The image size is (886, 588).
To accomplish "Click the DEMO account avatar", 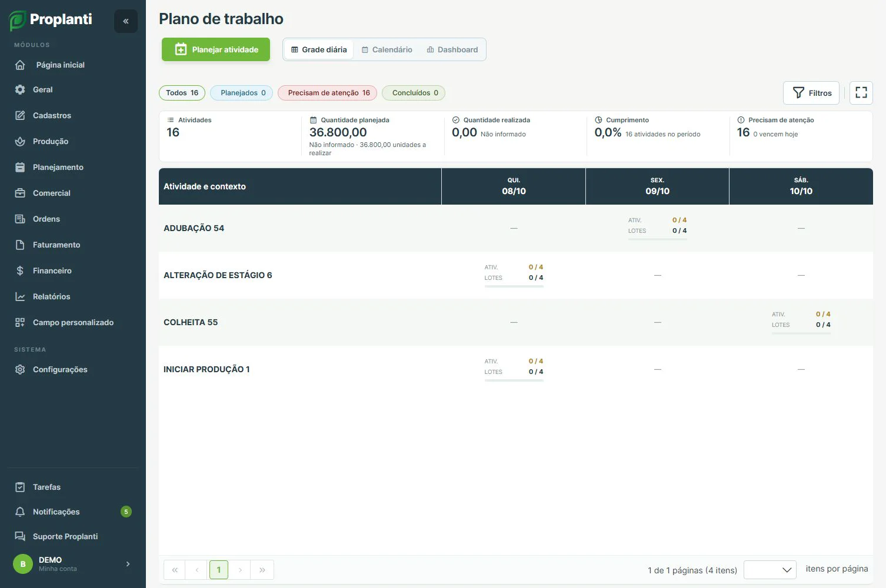I will (x=23, y=564).
